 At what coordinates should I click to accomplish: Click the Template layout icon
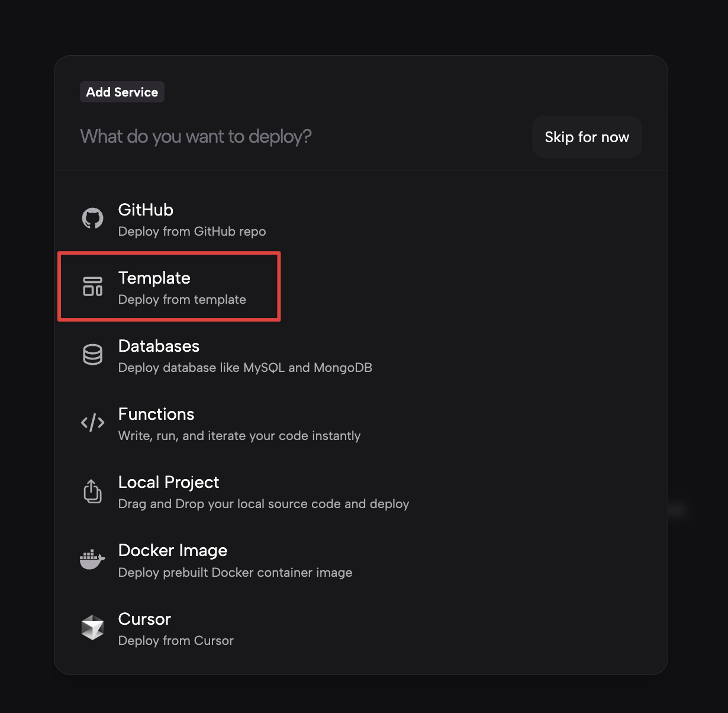click(x=92, y=287)
